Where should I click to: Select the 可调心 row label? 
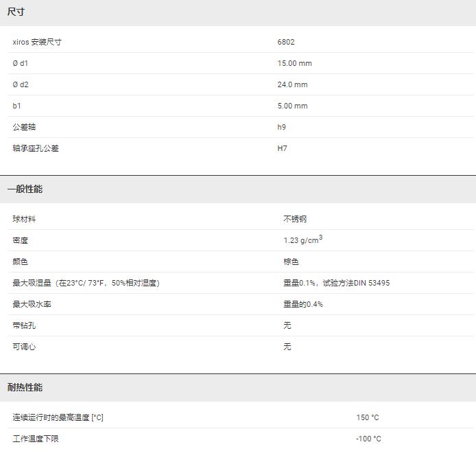pyautogui.click(x=24, y=347)
